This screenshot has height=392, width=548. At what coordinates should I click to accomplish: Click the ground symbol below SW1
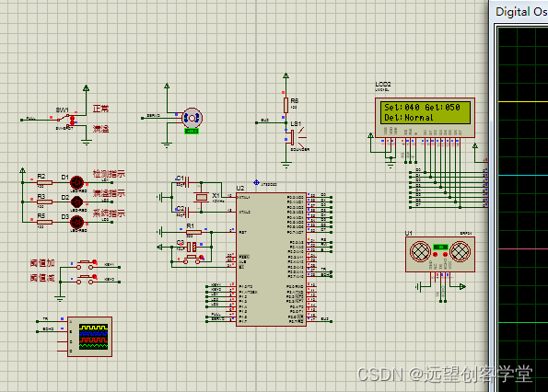pos(86,142)
